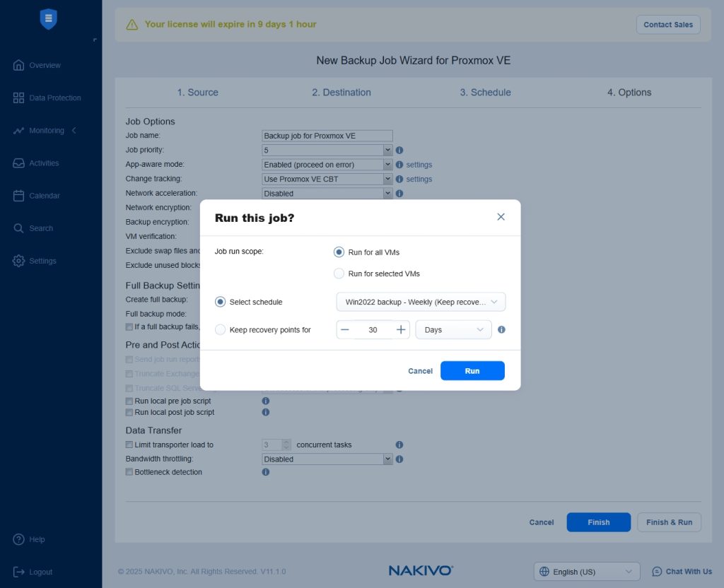Open the Days unit dropdown

point(453,329)
